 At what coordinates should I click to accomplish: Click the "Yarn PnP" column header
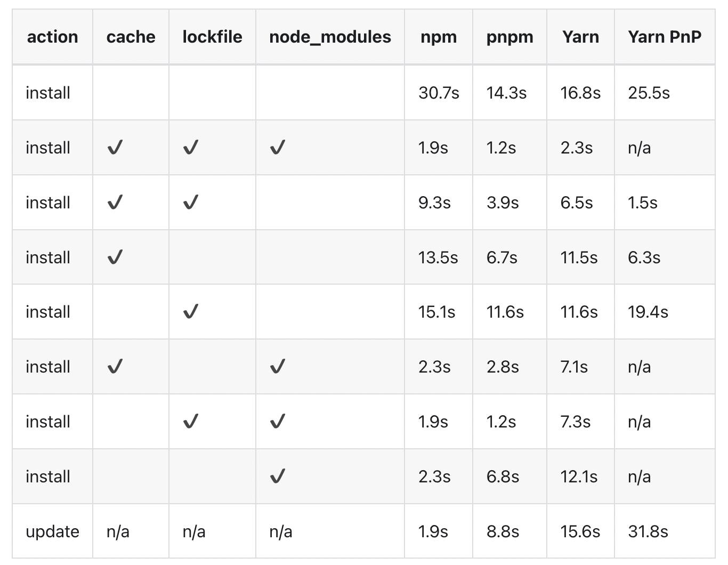point(665,37)
